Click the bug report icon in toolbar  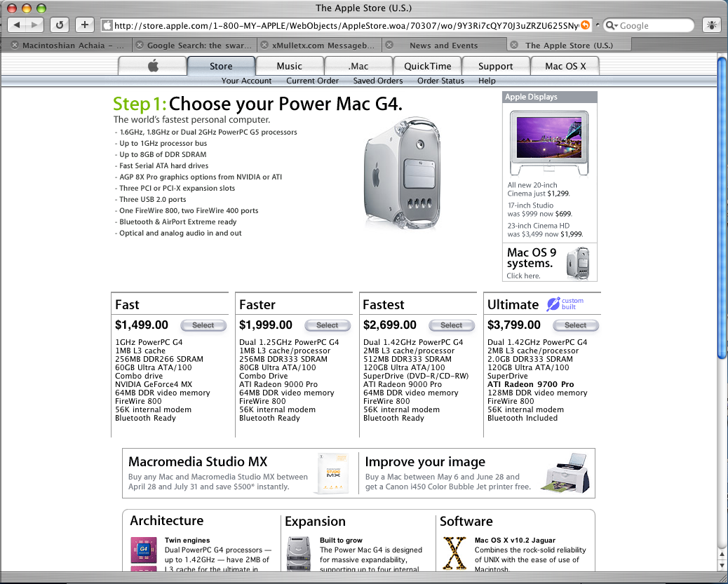click(x=712, y=25)
